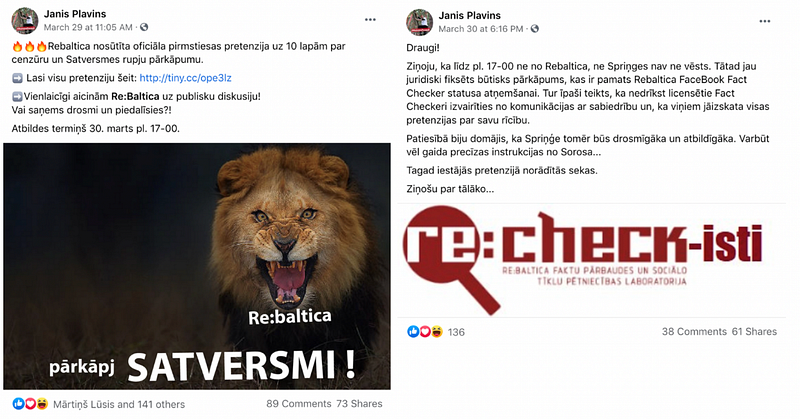
Task: Click Janis Plavins avatar on the March 30 post
Action: pyautogui.click(x=419, y=22)
